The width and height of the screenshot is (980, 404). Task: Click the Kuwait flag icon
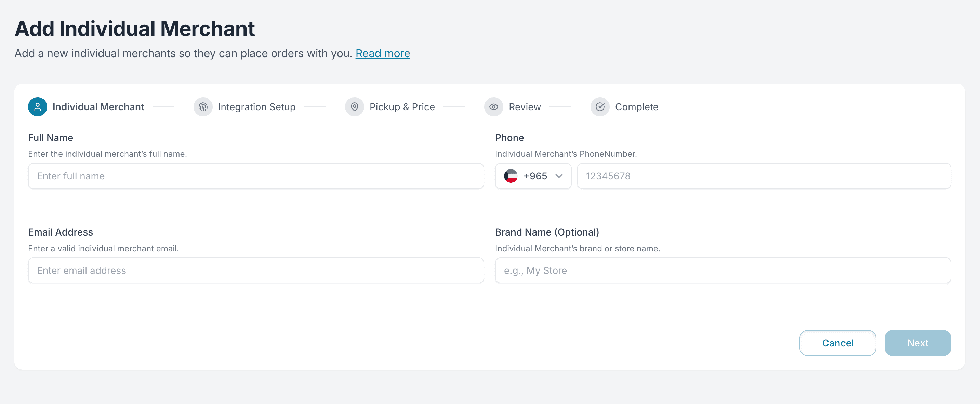(511, 176)
